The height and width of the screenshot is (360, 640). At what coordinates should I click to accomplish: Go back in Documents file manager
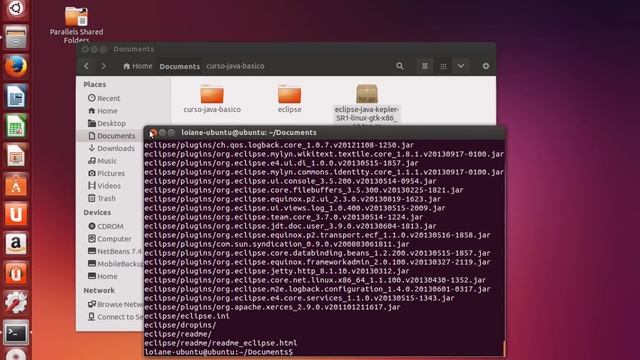pos(87,66)
